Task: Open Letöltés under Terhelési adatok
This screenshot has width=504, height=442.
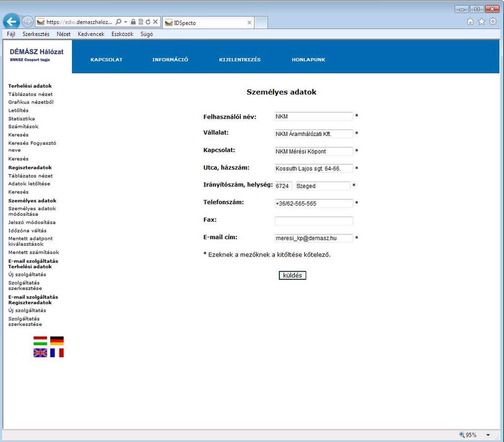Action: point(18,110)
